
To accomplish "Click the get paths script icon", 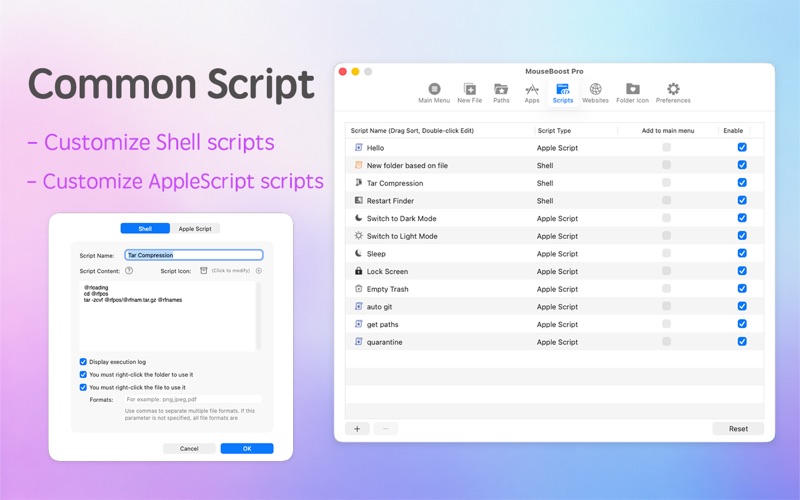I will pos(358,324).
